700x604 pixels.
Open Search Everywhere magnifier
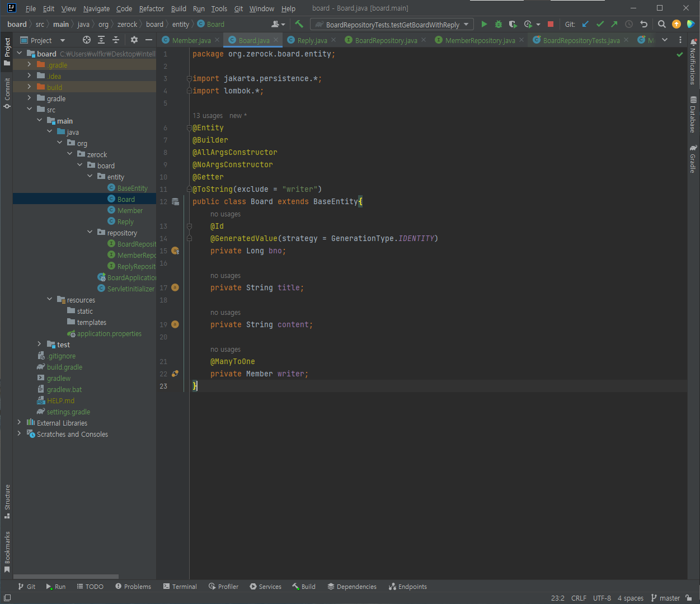662,24
